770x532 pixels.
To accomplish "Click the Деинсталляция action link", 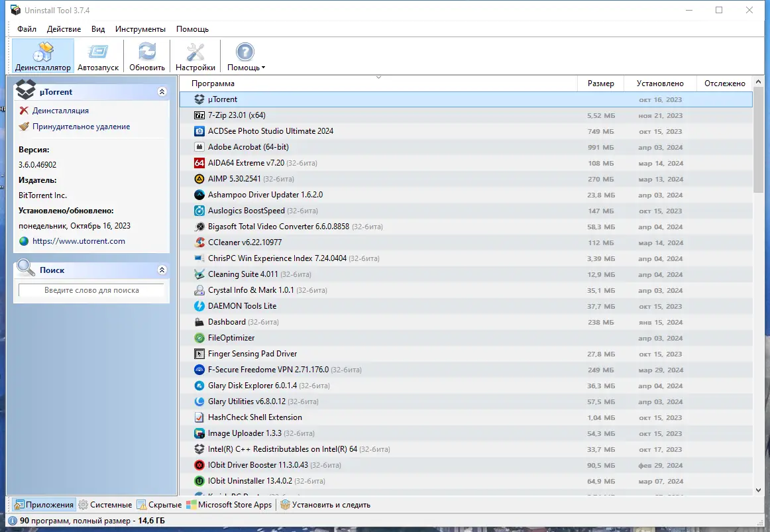I will coord(60,111).
